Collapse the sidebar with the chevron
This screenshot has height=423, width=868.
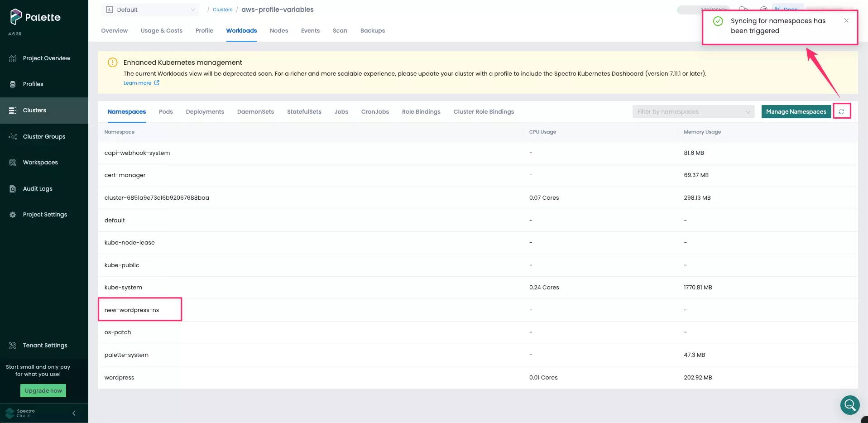(73, 413)
